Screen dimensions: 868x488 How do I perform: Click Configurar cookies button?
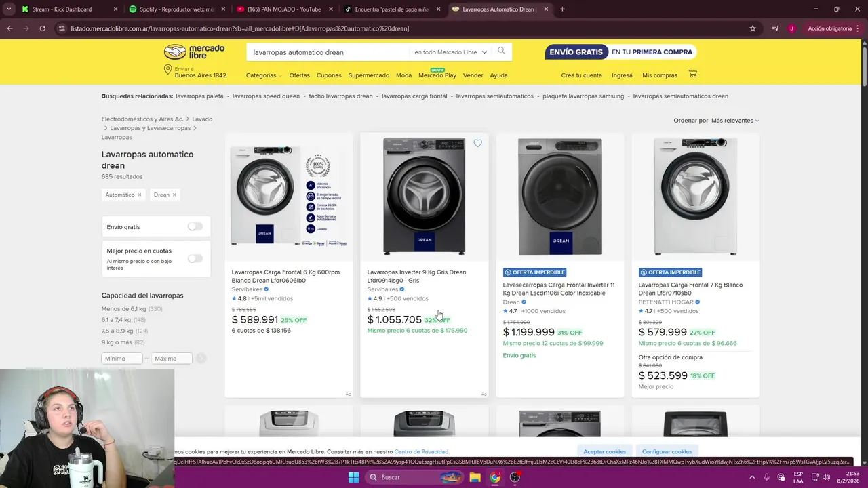[667, 451]
